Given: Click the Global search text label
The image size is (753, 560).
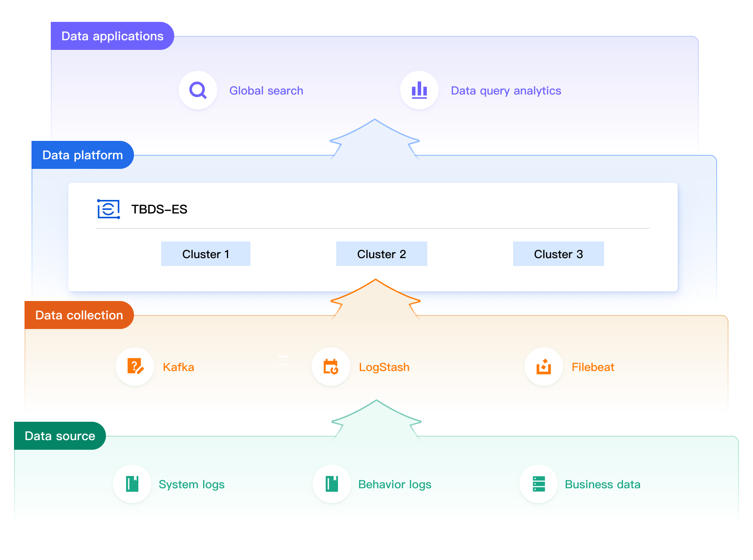Looking at the screenshot, I should pos(266,91).
